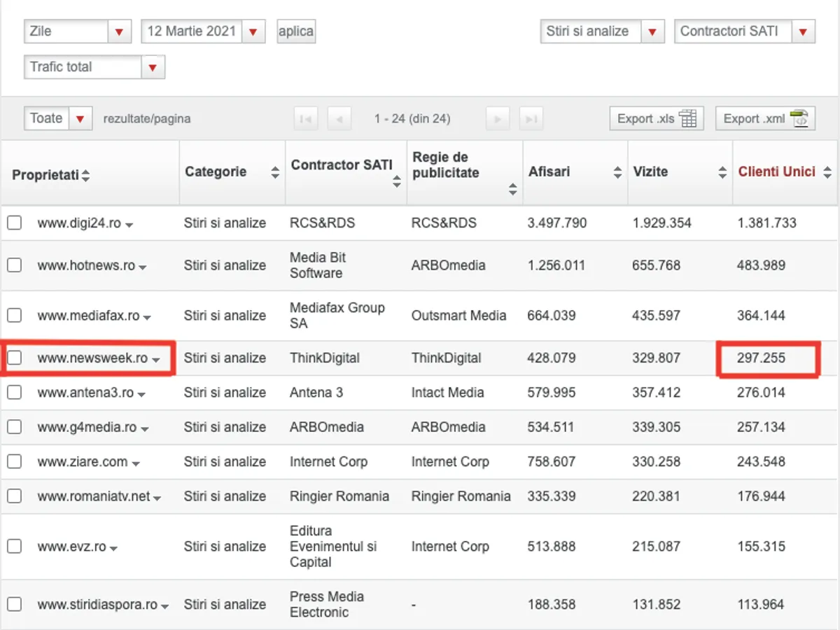Open the Zile period dropdown
840x630 pixels.
119,31
